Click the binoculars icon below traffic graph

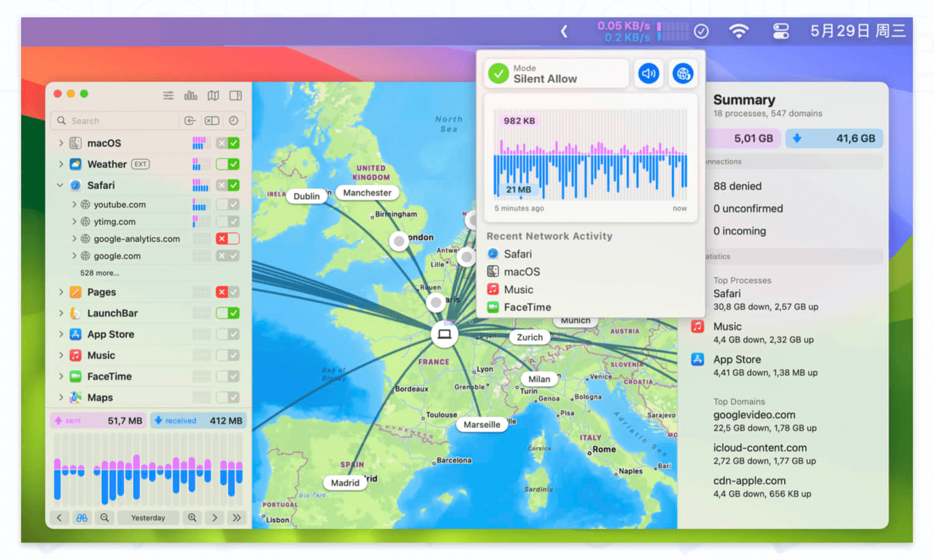(x=82, y=518)
